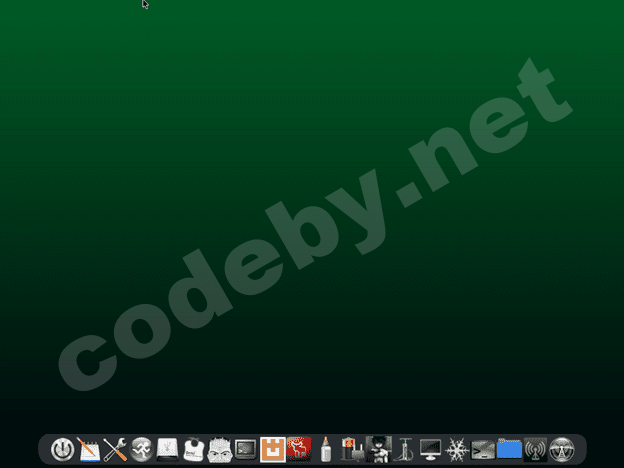Open the terminal prompt icon
Viewport: 624px width, 468px height.
point(483,450)
